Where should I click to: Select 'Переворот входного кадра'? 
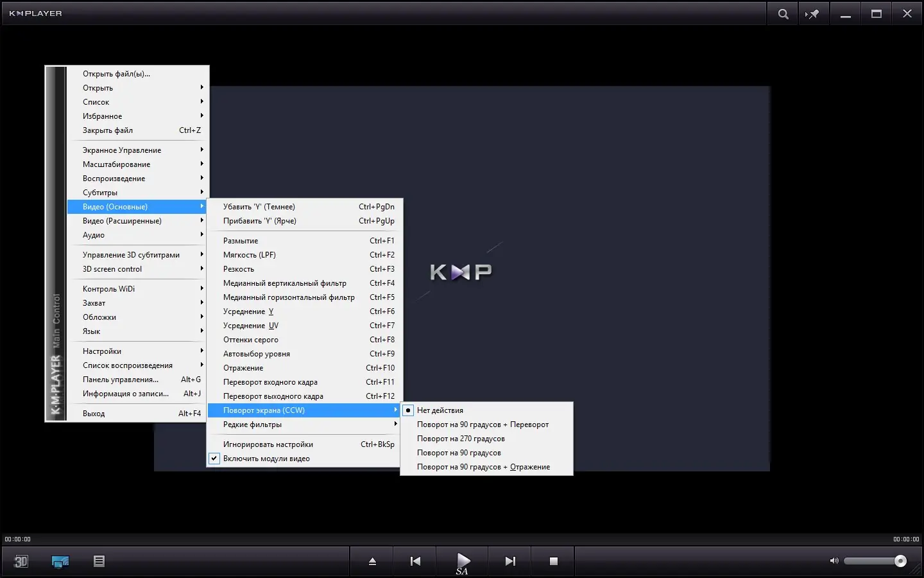[305, 382]
